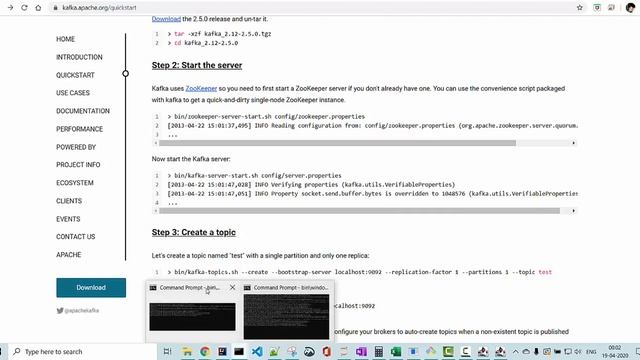Bookmark this page with the star icon
The width and height of the screenshot is (640, 360).
tap(580, 8)
